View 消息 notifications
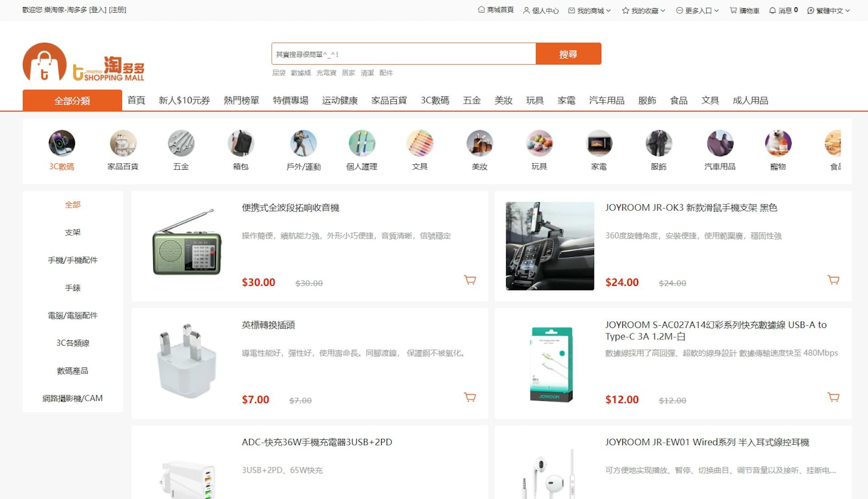868x499 pixels. click(783, 10)
